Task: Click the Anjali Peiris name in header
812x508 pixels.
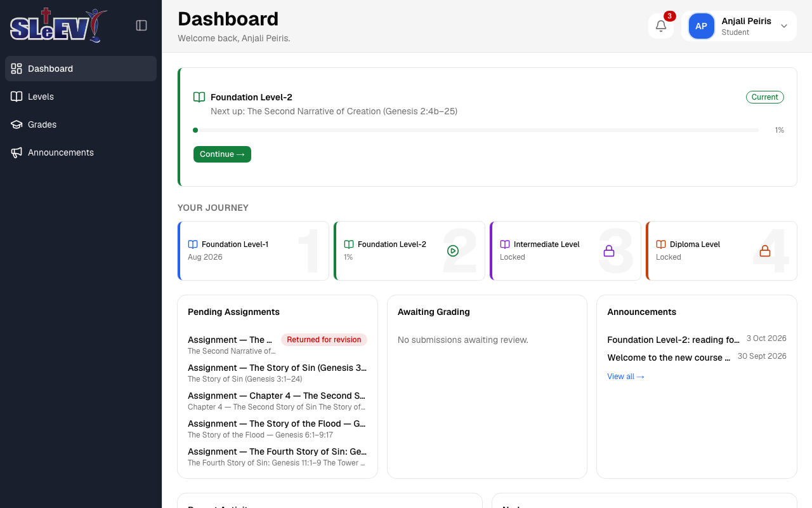Action: 747,21
